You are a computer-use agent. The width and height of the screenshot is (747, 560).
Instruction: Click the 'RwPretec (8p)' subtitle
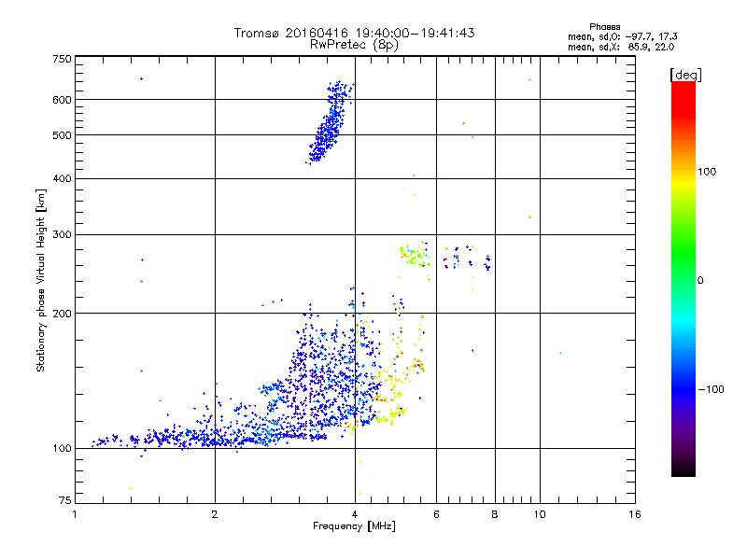pyautogui.click(x=355, y=45)
